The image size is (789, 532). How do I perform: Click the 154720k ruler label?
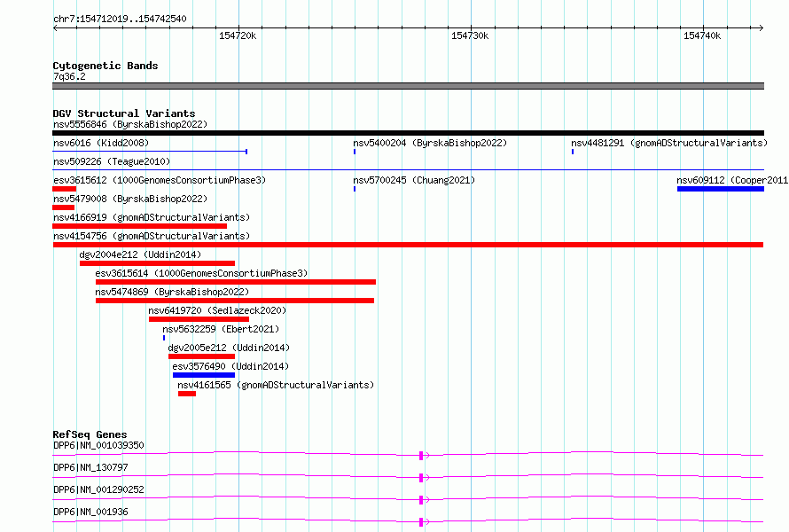coord(238,35)
